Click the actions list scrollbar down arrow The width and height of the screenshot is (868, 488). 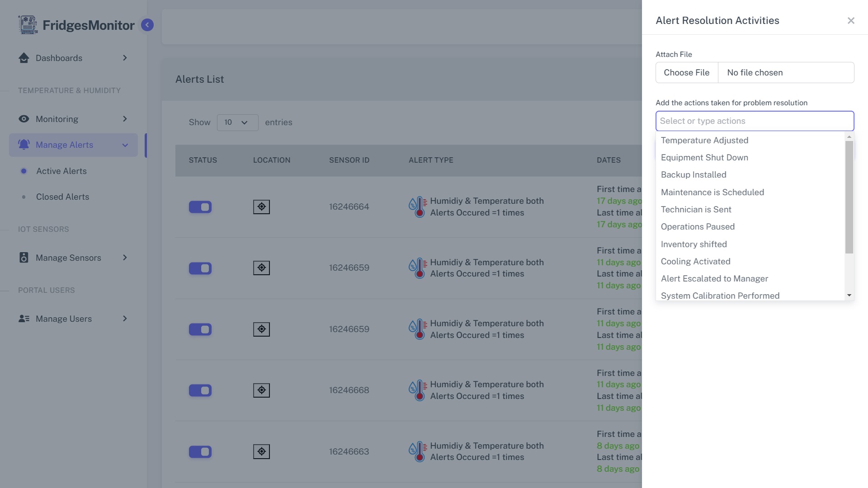tap(849, 296)
